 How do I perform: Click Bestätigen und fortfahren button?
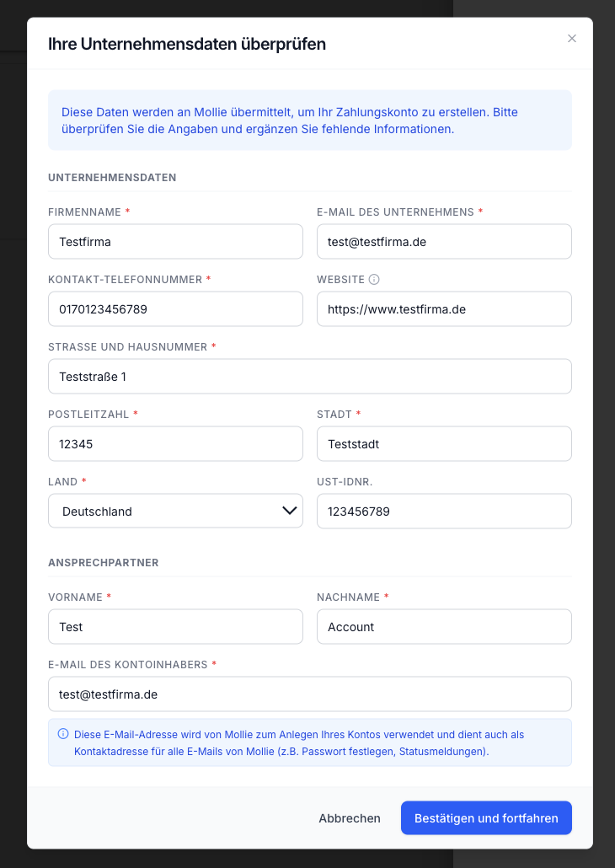click(x=486, y=817)
